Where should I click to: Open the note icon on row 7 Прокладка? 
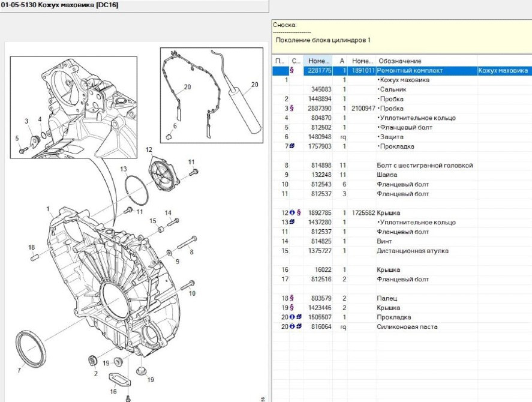click(x=292, y=146)
